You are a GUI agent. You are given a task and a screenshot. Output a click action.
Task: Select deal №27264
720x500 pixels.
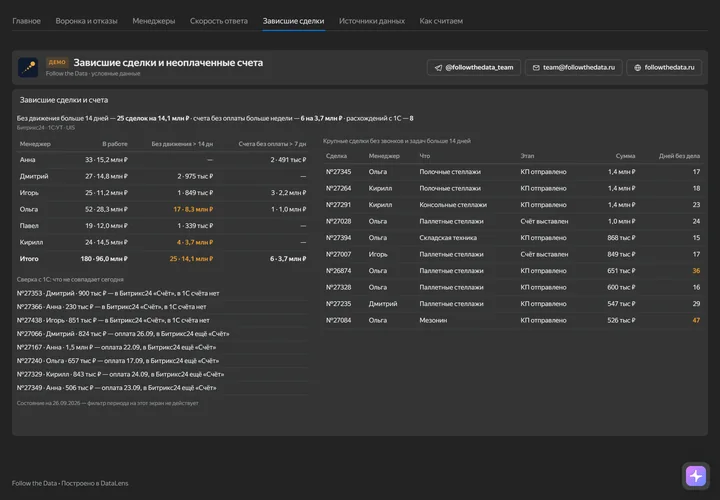click(338, 188)
